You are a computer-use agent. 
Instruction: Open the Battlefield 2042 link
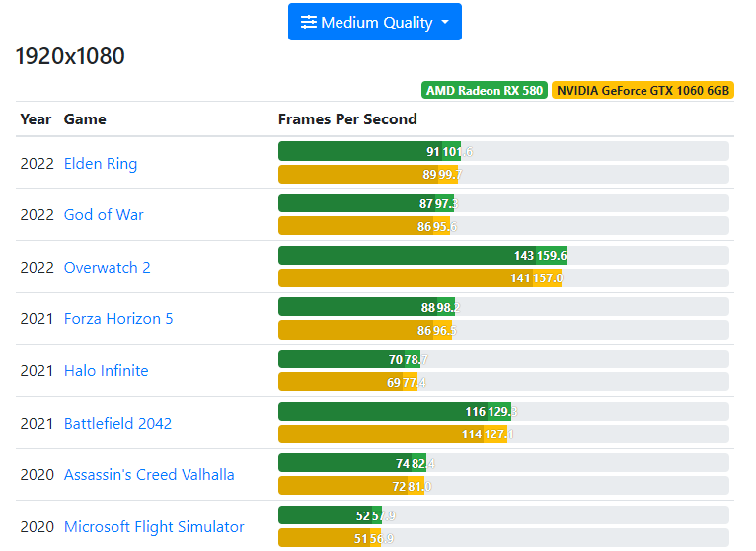[x=117, y=424]
